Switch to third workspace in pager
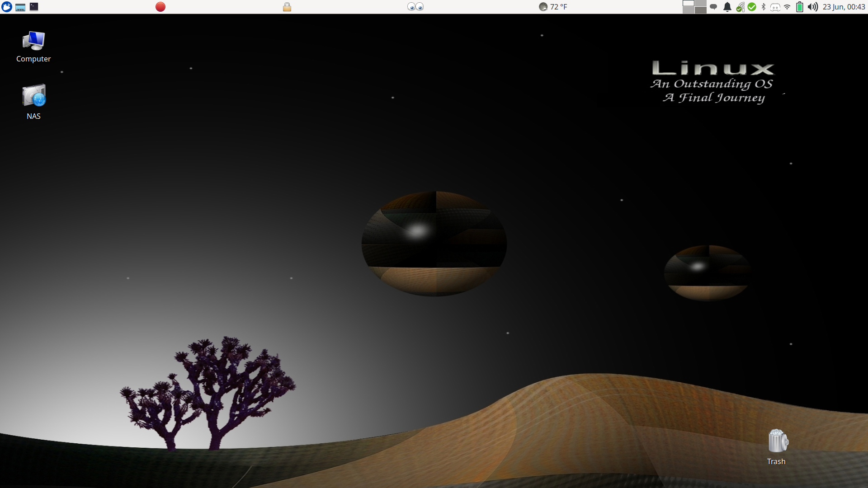Screen dimensions: 868x488 (688, 10)
